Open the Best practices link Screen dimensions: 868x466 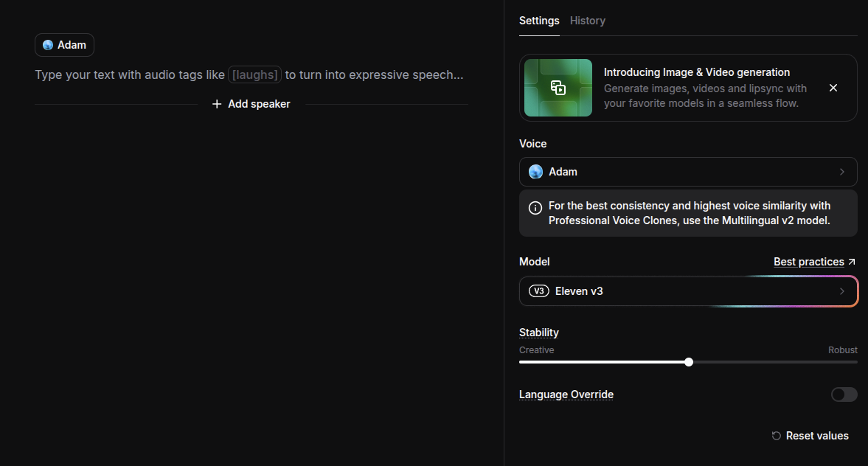coord(808,261)
